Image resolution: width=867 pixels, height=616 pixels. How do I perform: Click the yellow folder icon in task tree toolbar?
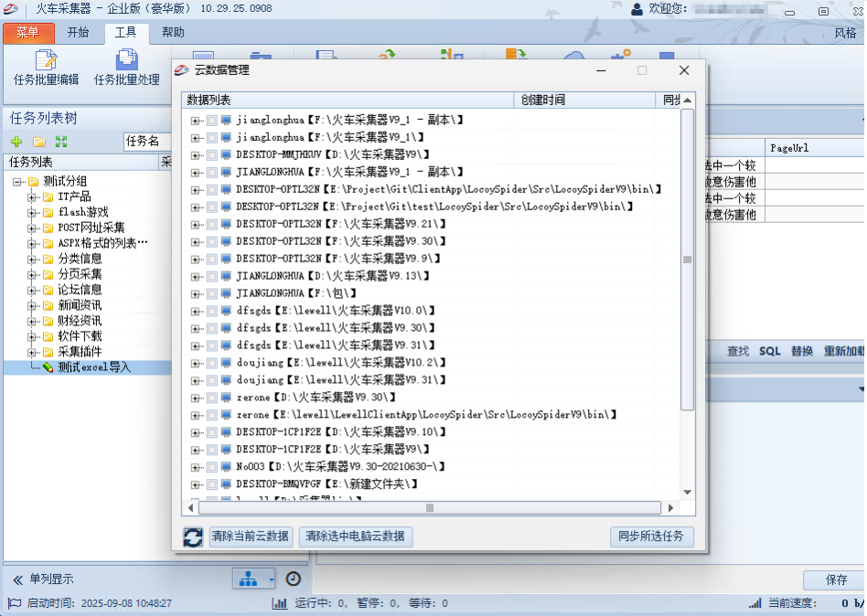tap(38, 142)
